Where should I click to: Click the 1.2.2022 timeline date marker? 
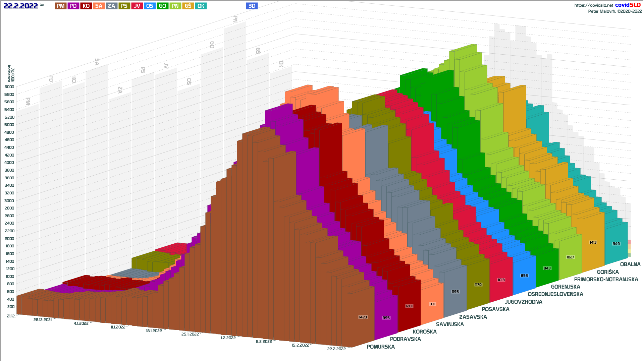[x=228, y=338]
